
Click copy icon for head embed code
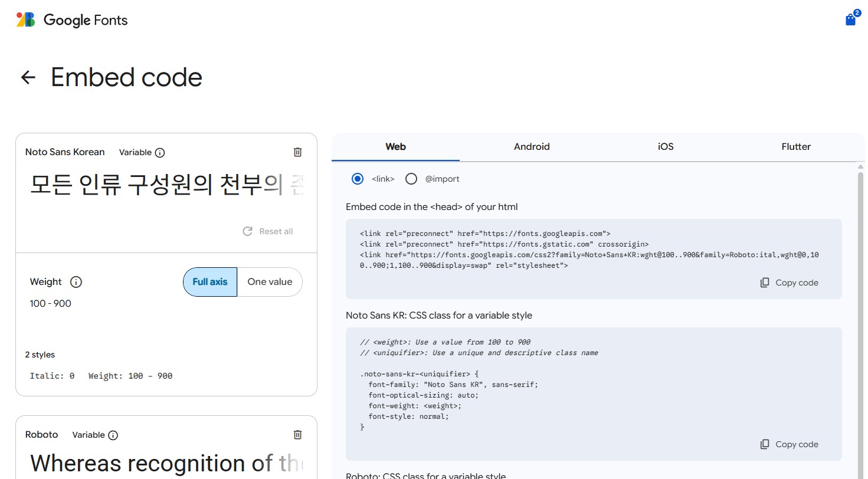point(765,283)
